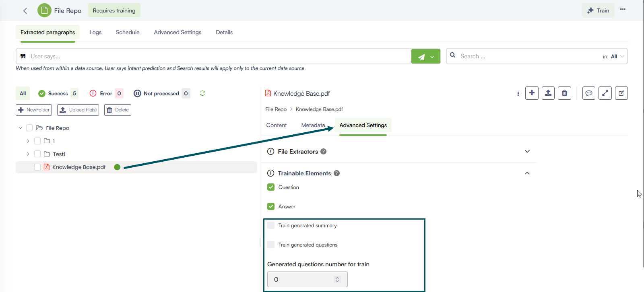The height and width of the screenshot is (292, 644).
Task: Open the three-dot menu at top right
Action: click(x=623, y=9)
